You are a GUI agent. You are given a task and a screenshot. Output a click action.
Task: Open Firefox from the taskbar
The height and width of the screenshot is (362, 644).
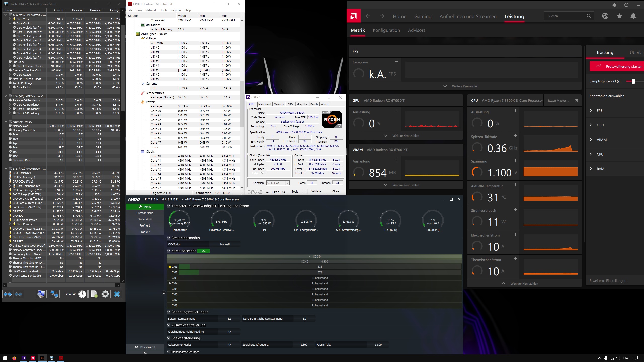[14, 358]
